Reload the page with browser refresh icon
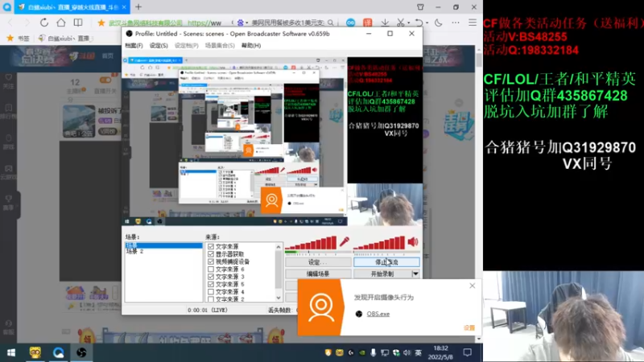 click(x=44, y=23)
